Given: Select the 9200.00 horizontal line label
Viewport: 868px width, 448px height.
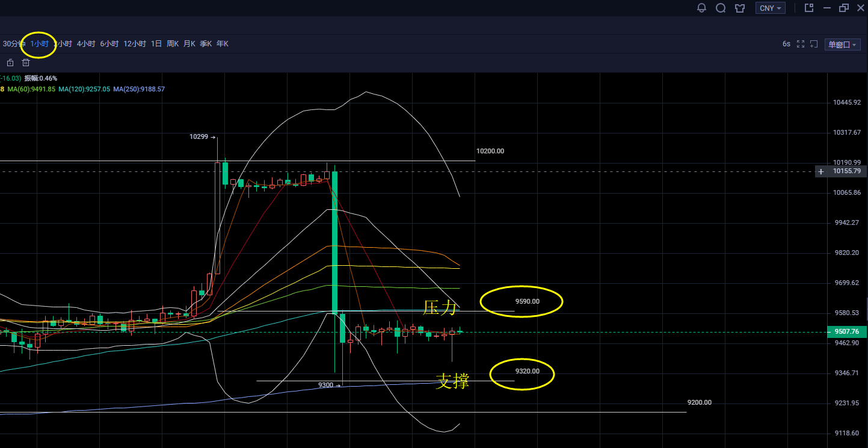Looking at the screenshot, I should click(700, 402).
